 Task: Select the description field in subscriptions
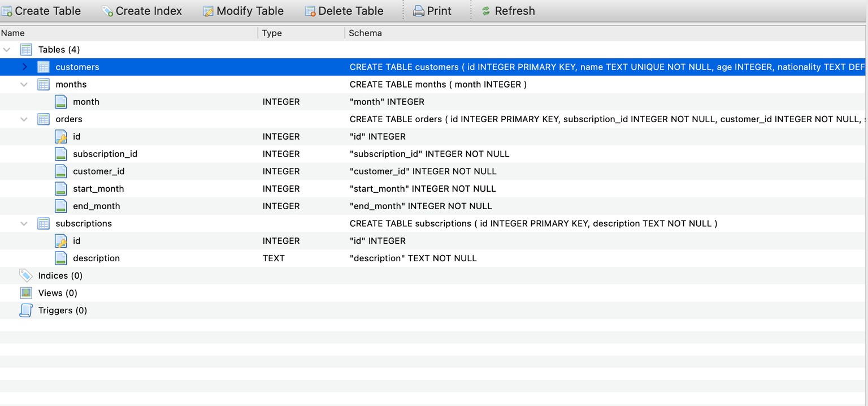coord(434,258)
